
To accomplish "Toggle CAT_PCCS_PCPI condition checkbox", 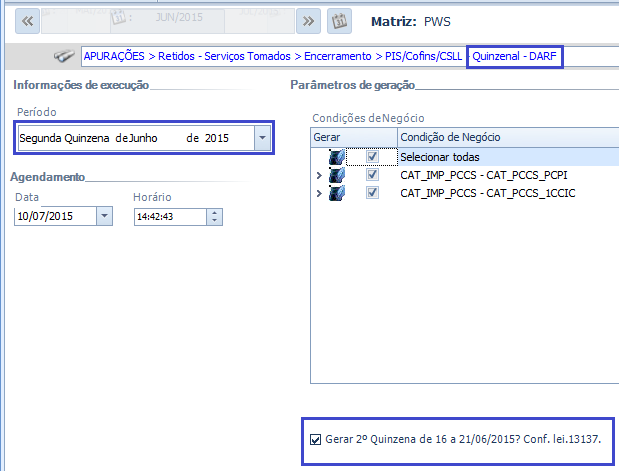I will point(372,175).
